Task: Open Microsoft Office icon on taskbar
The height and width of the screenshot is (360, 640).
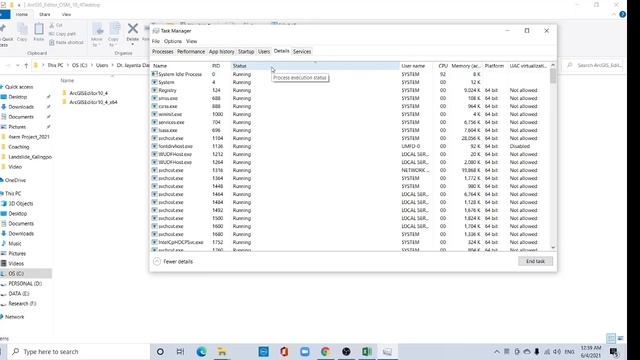Action: tap(284, 352)
